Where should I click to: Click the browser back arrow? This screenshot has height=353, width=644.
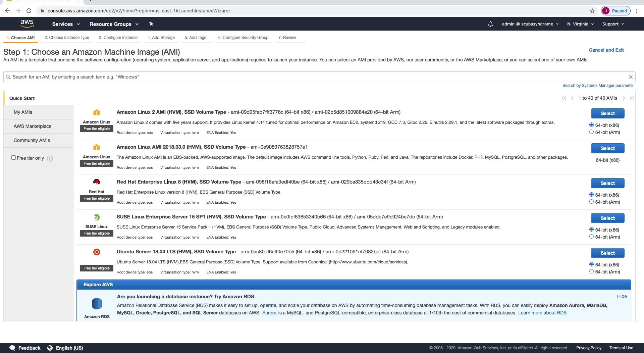point(7,11)
